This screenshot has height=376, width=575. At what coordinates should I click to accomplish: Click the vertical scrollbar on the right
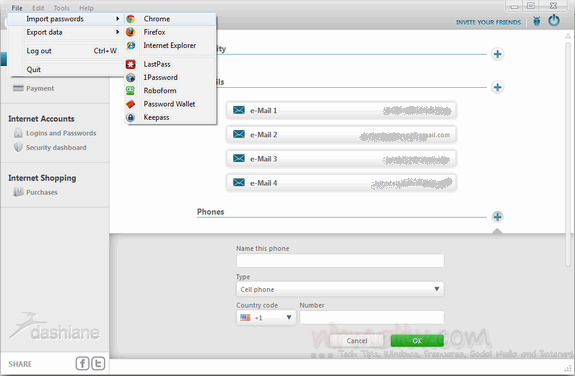[568, 154]
